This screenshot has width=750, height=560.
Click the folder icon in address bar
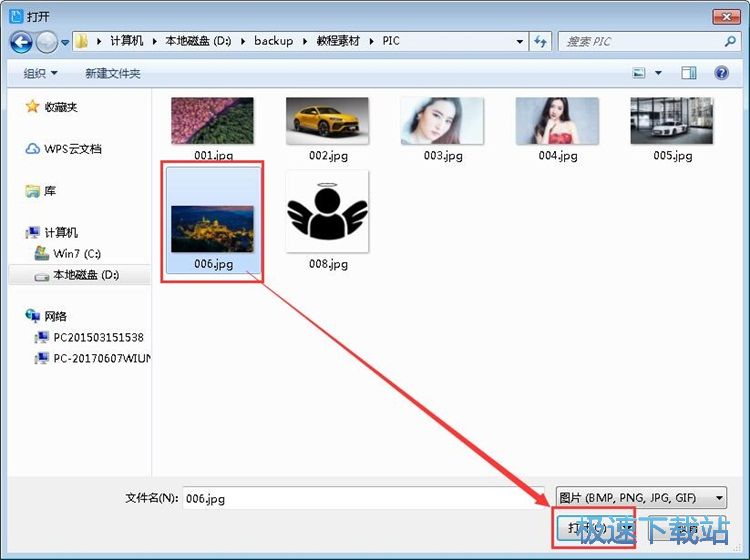pos(82,41)
